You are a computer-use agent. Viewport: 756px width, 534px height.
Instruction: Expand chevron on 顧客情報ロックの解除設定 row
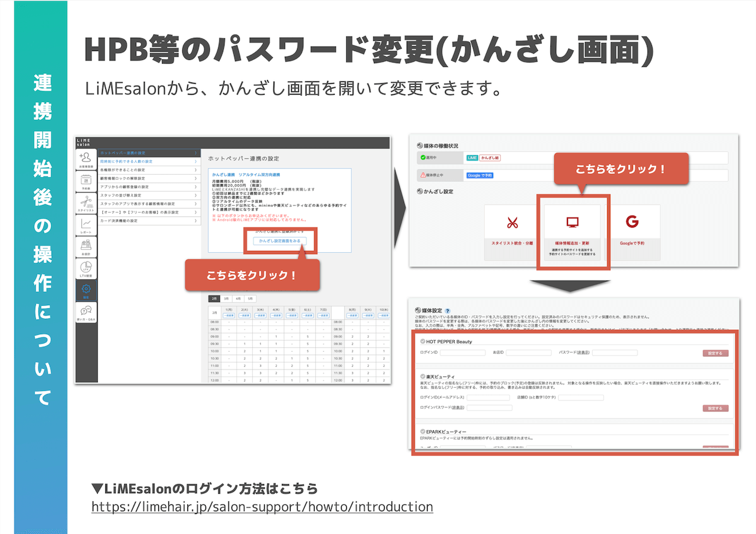pyautogui.click(x=195, y=178)
